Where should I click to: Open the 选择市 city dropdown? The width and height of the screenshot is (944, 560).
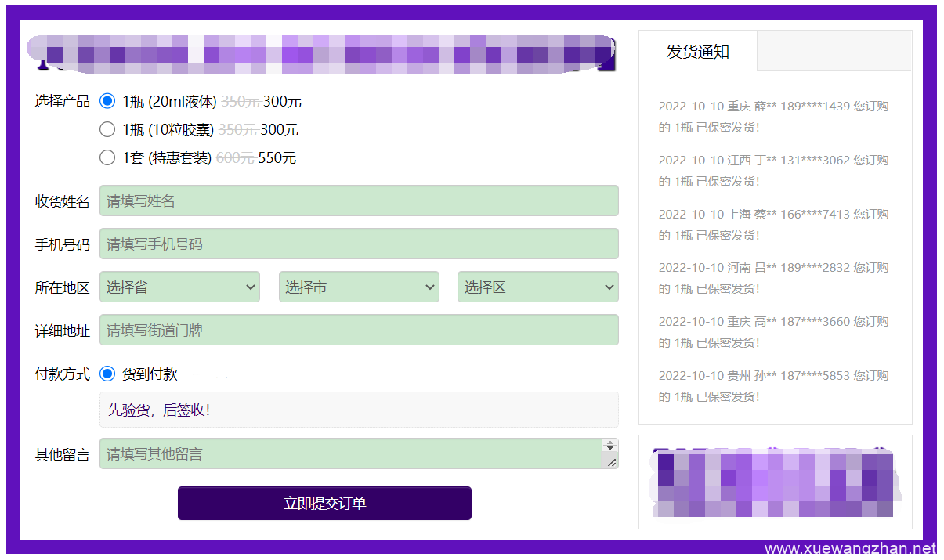tap(359, 287)
